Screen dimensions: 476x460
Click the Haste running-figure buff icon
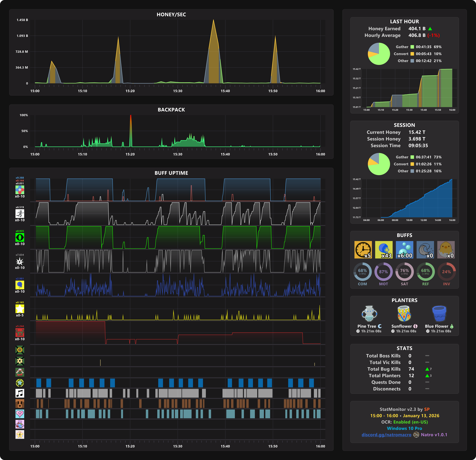point(20,214)
